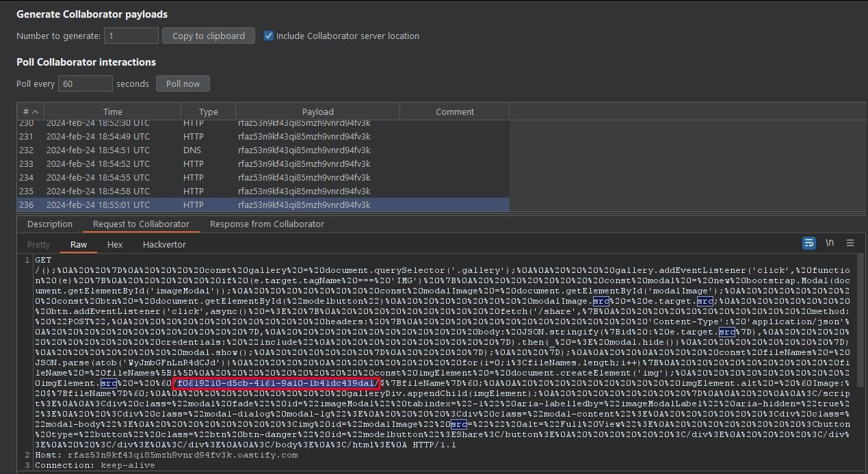Switch to the Hex view tab
The height and width of the screenshot is (474, 868).
[x=115, y=244]
